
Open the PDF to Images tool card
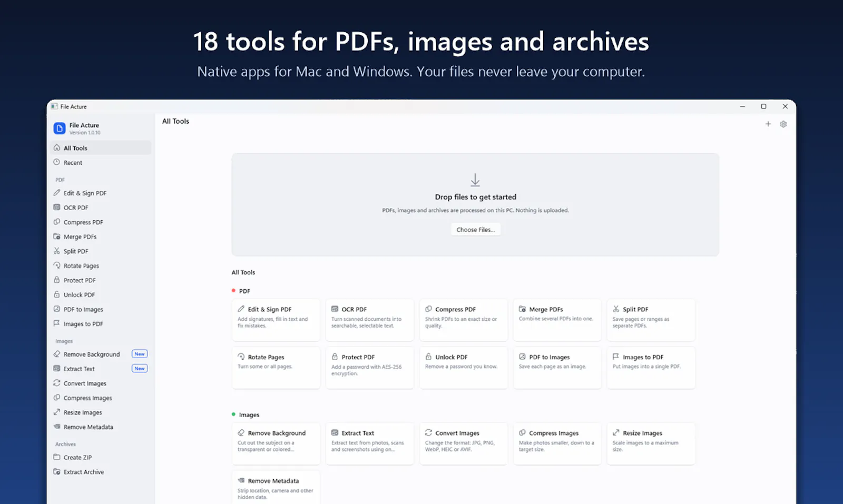coord(557,368)
